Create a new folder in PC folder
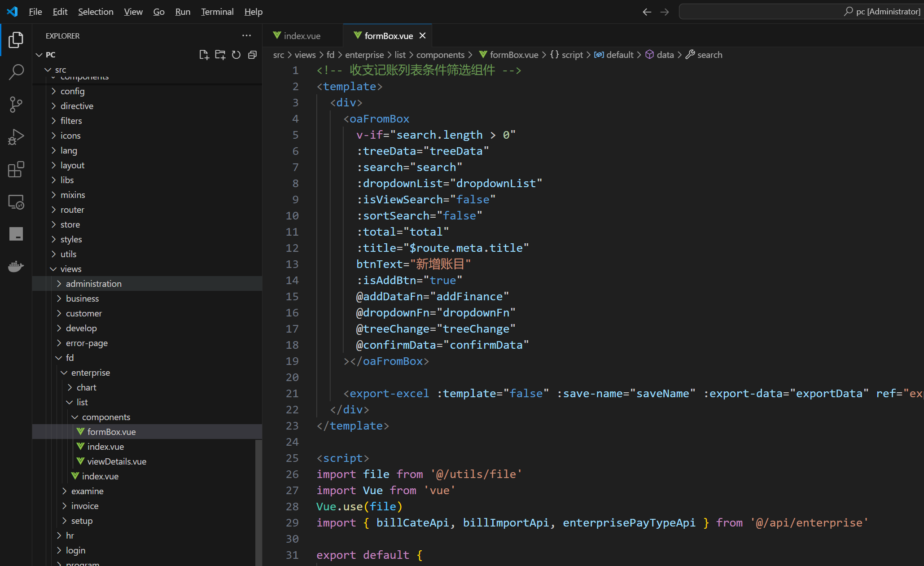The height and width of the screenshot is (566, 924). click(220, 55)
